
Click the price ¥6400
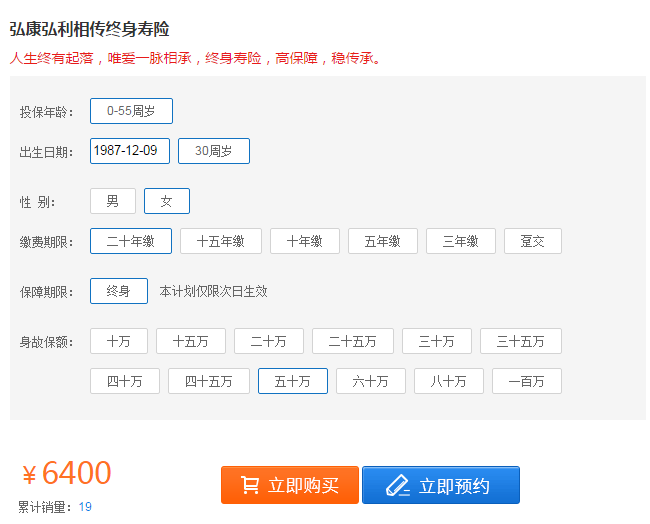coord(67,473)
